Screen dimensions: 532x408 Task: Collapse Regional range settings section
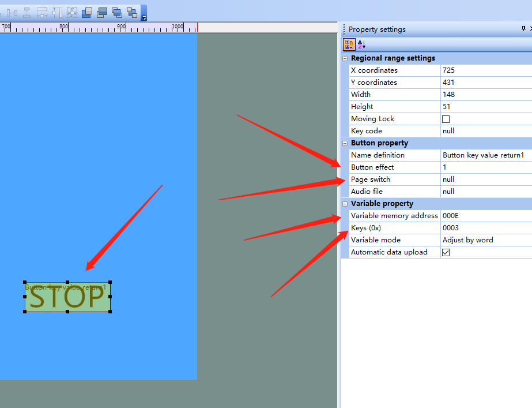(x=345, y=58)
